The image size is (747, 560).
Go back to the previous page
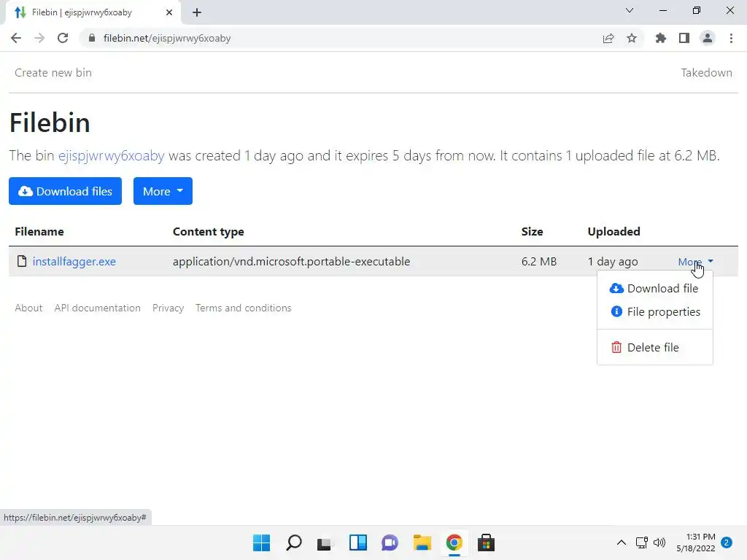[x=16, y=38]
